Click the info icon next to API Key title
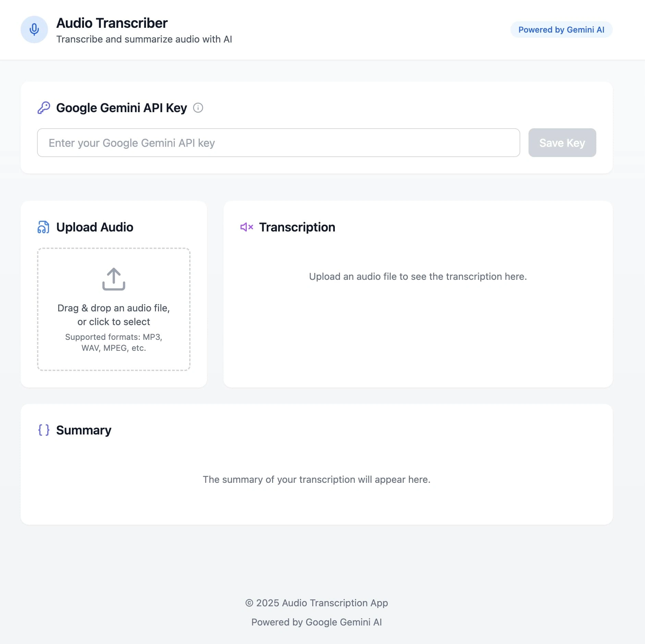 point(198,108)
